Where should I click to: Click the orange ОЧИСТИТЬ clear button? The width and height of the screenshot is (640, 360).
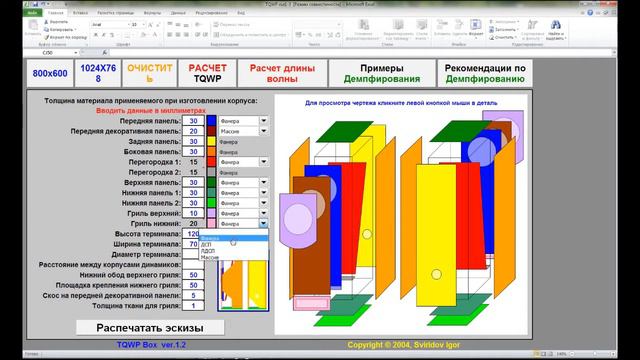click(150, 73)
